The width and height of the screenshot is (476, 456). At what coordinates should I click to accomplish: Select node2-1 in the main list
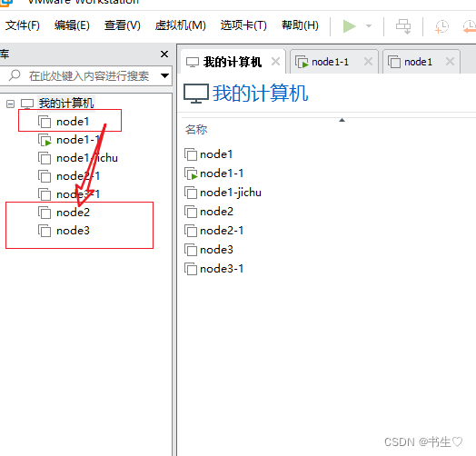pos(222,231)
